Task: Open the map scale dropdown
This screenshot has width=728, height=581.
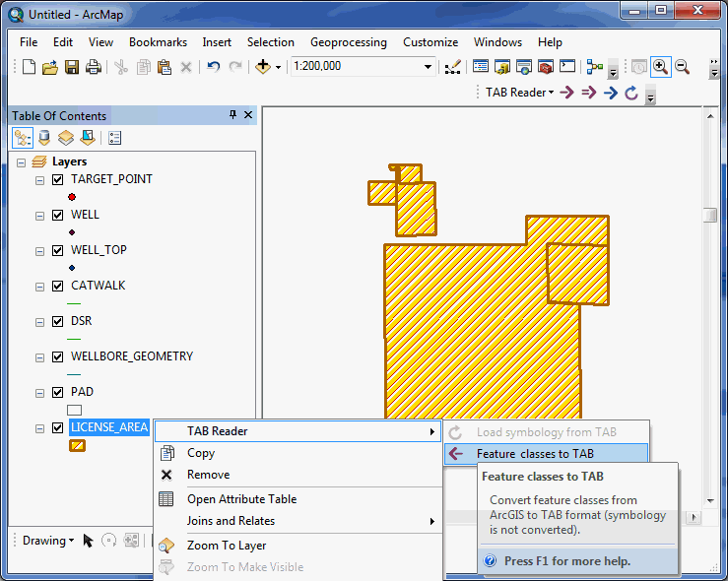Action: click(x=428, y=67)
